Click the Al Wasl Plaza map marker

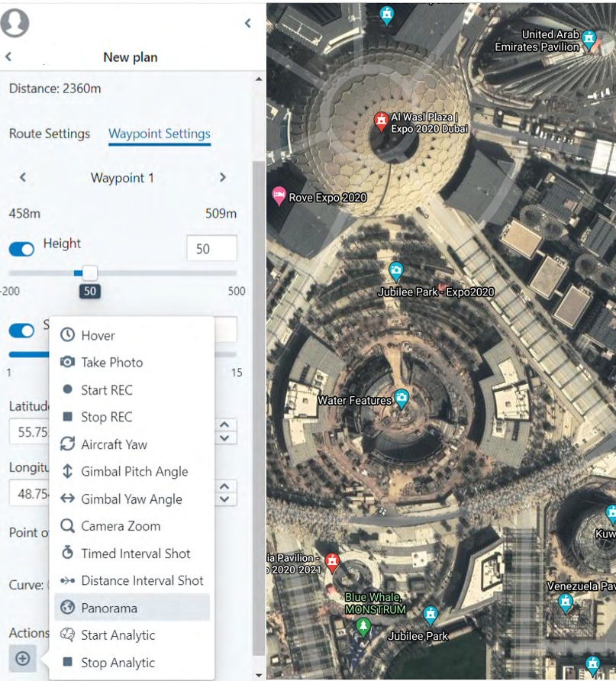pos(380,120)
